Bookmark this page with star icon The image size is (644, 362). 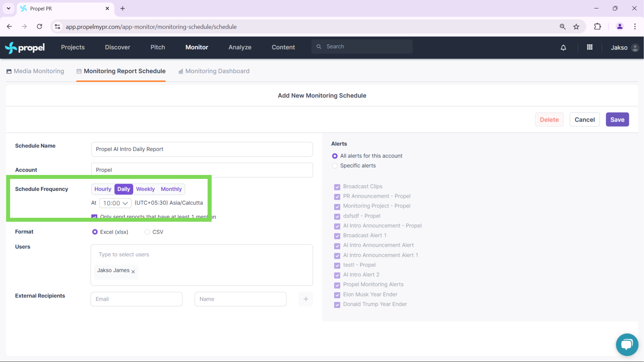[x=576, y=26]
